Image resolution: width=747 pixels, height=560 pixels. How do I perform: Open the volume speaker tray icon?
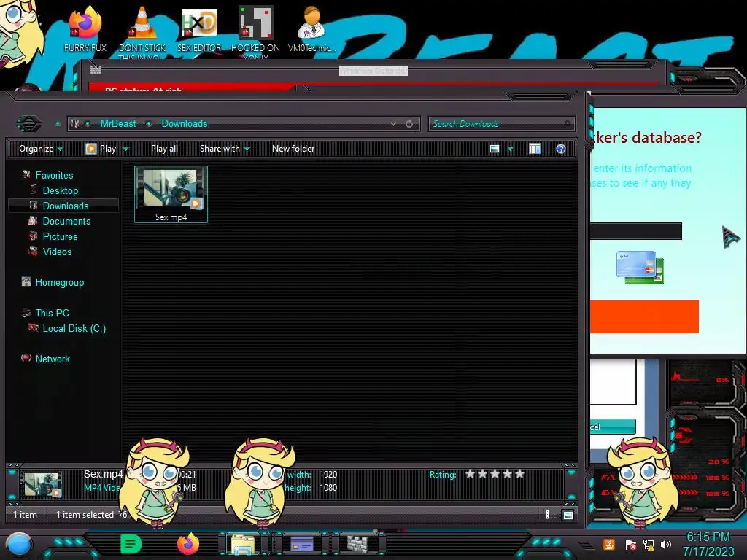pos(666,545)
